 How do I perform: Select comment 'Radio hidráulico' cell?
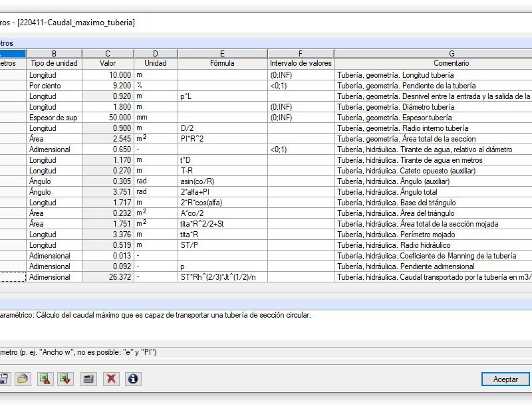coord(433,245)
